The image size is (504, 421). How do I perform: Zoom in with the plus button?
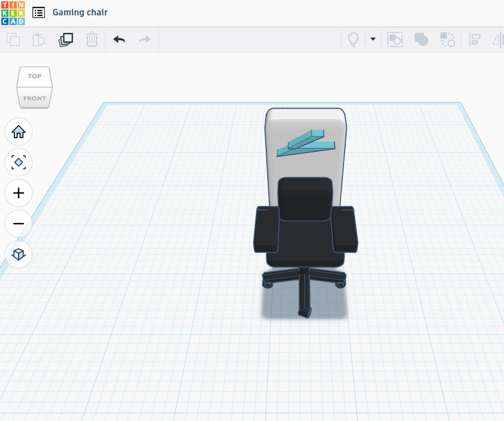[19, 193]
